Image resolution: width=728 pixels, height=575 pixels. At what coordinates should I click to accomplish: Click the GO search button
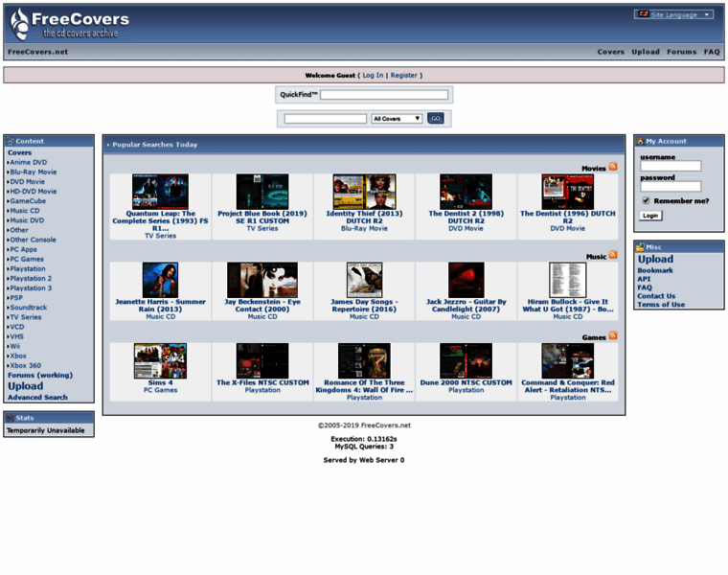[436, 119]
